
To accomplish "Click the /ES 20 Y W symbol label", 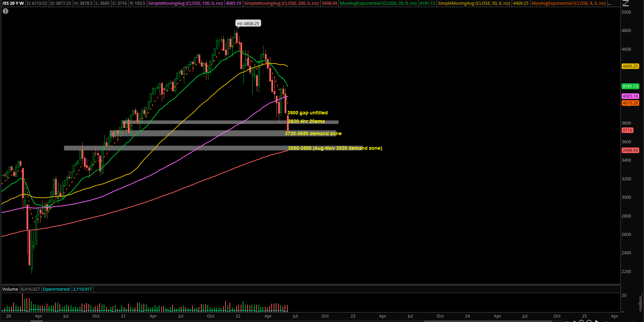I will (x=13, y=3).
